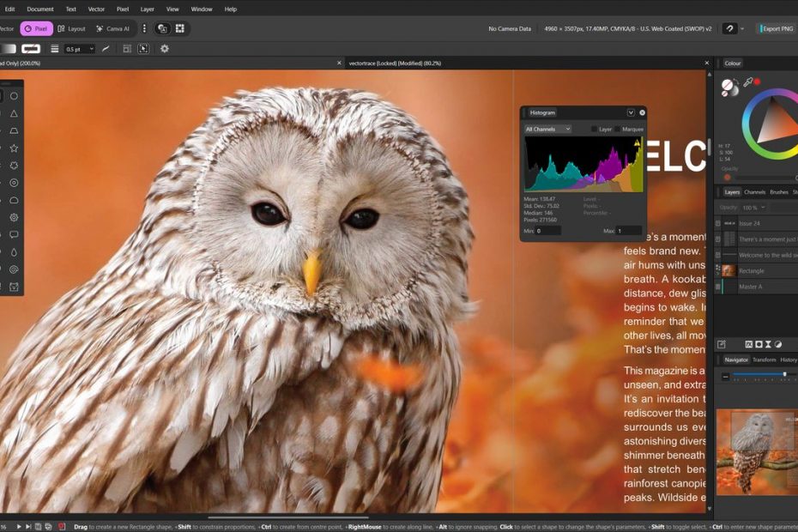Open the Vector menu
This screenshot has height=532, width=798.
point(96,9)
